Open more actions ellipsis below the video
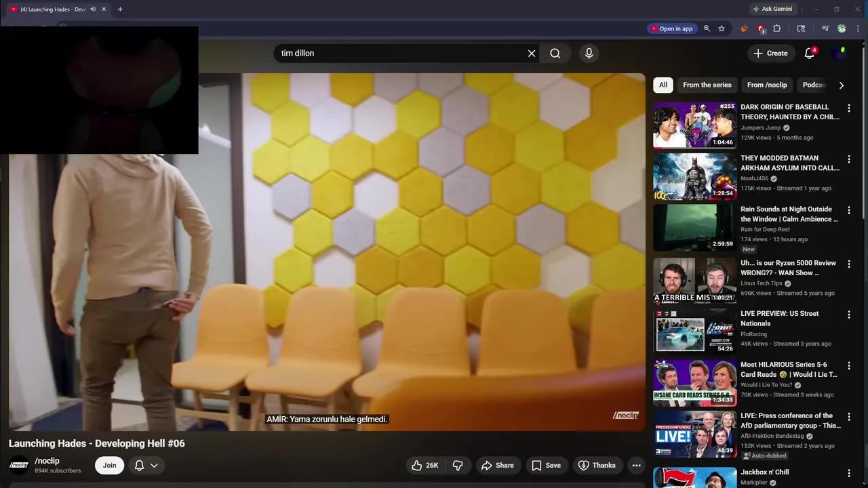This screenshot has width=868, height=488. click(636, 466)
